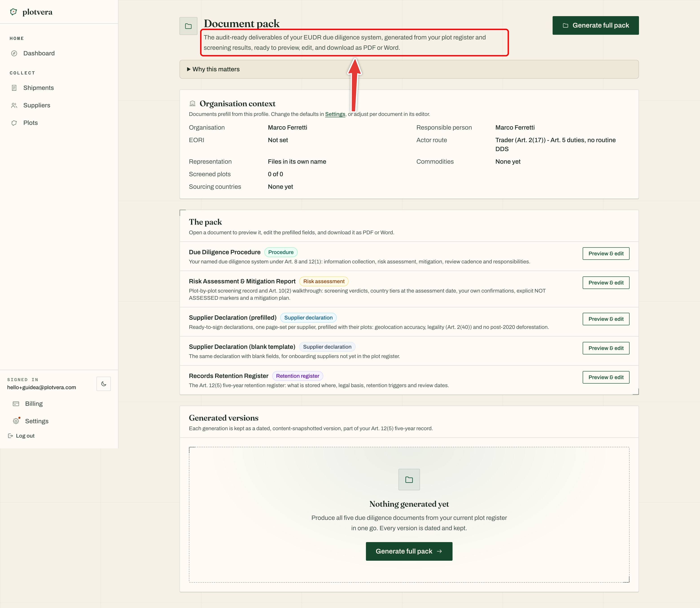700x608 pixels.
Task: Click the folder icon inside the header Generate full pack button
Action: coord(565,26)
